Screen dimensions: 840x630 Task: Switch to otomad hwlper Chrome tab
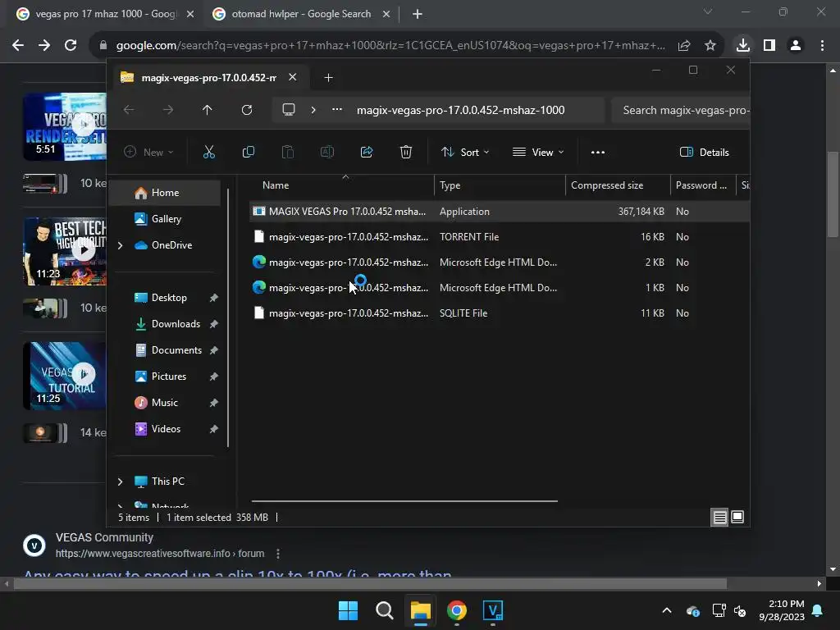301,14
